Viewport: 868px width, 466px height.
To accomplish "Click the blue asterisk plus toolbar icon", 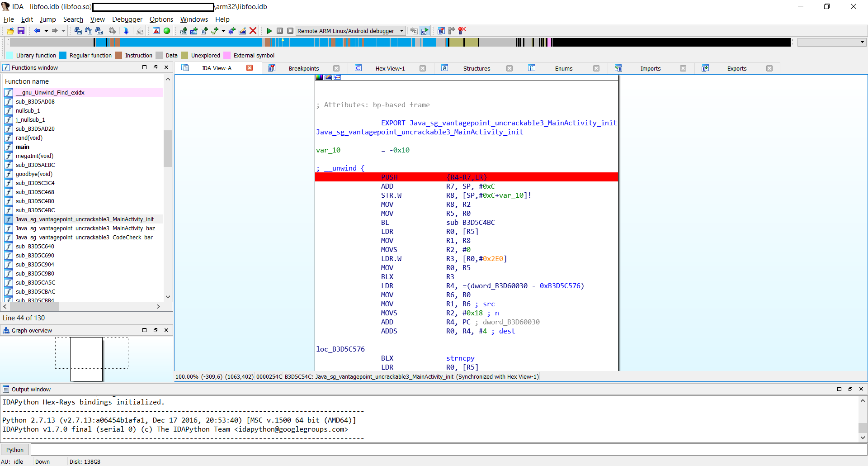I will click(x=232, y=31).
